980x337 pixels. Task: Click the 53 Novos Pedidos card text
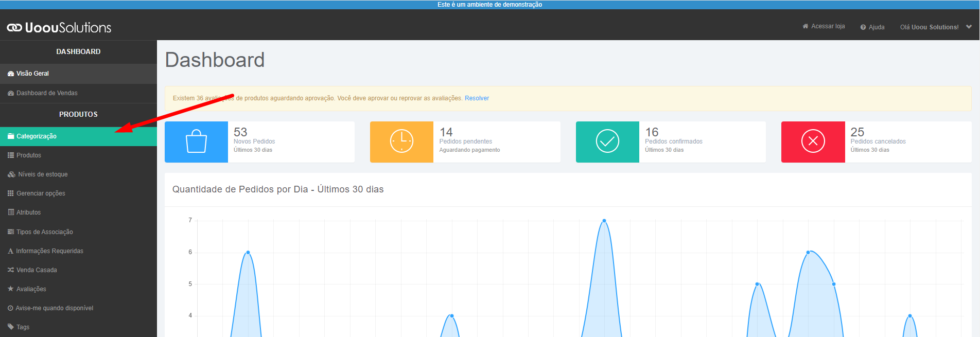click(x=254, y=140)
